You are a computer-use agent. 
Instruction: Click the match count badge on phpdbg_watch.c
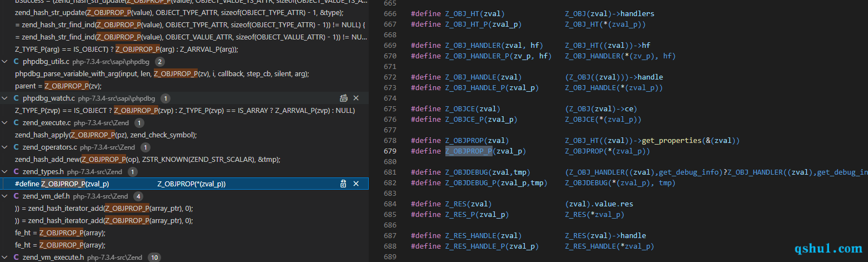pos(165,98)
